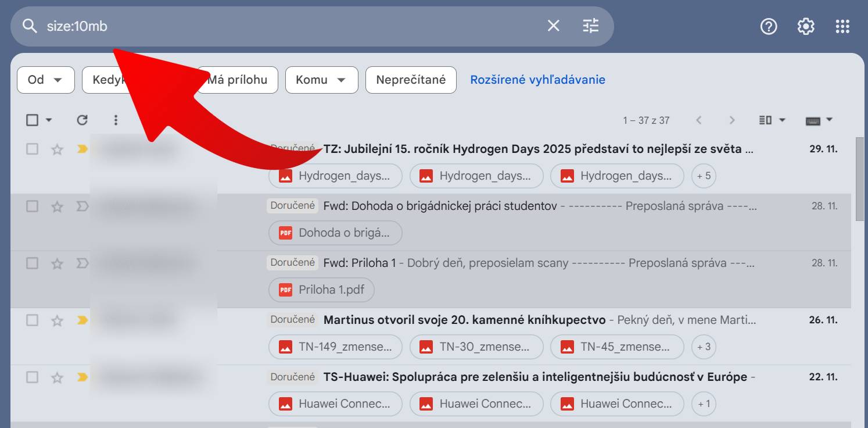Show the +3 more Martinus attachments
868x428 pixels.
(704, 347)
